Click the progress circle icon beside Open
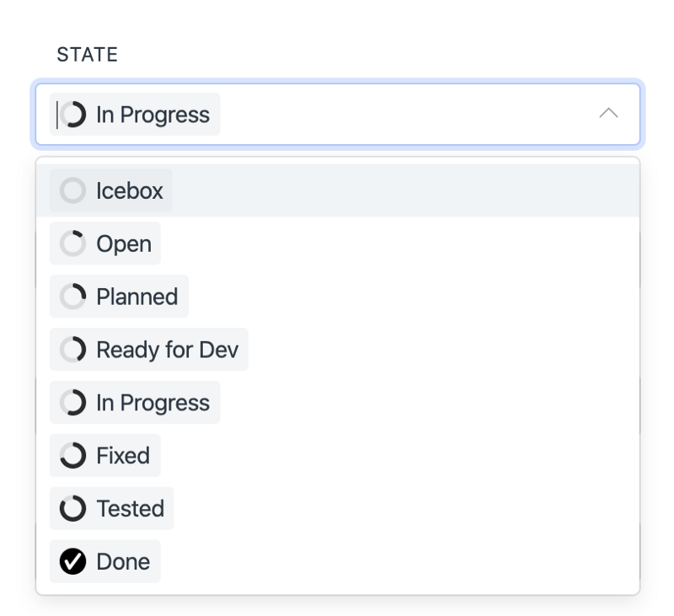The image size is (674, 616). pyautogui.click(x=73, y=244)
